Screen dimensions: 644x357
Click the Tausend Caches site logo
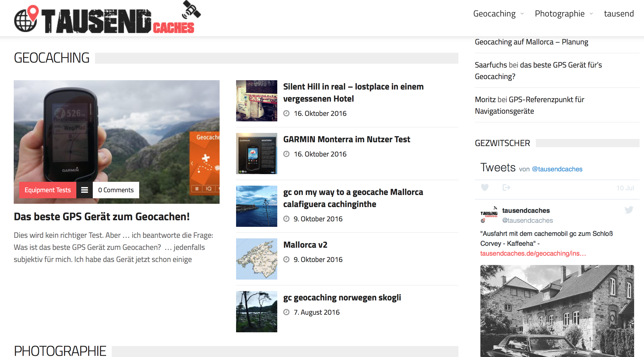click(107, 18)
